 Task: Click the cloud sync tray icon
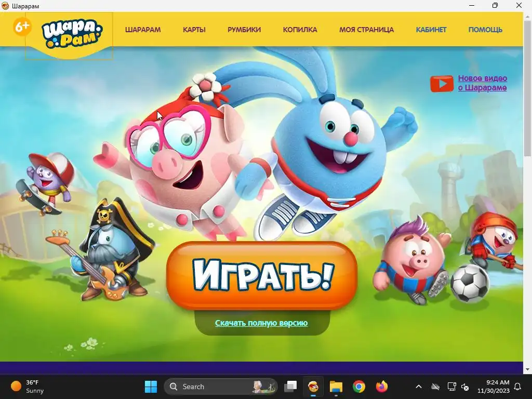pyautogui.click(x=435, y=387)
